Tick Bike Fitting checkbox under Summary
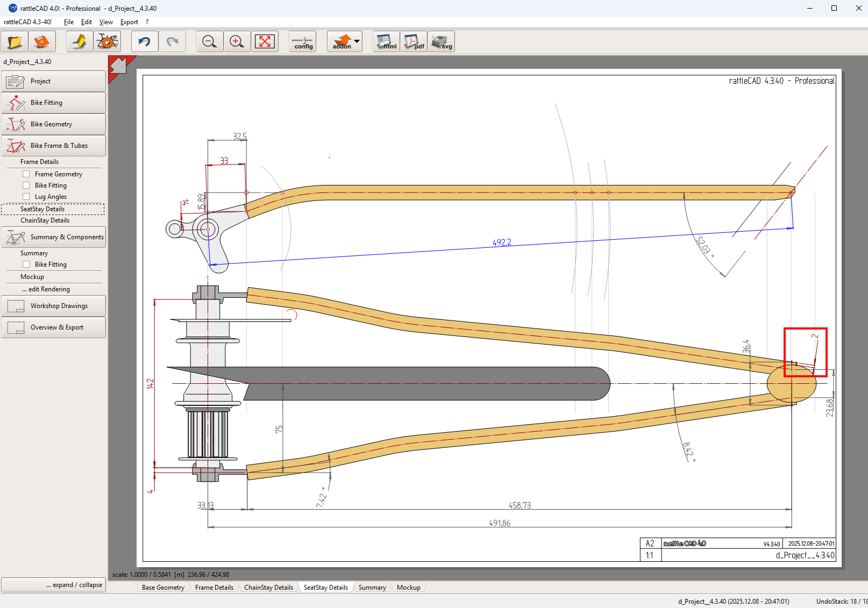This screenshot has width=868, height=608. pos(26,264)
